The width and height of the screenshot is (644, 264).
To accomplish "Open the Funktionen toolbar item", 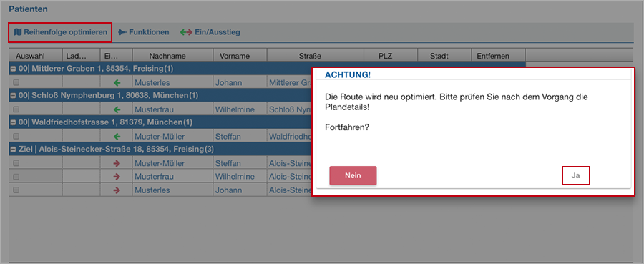I will [143, 32].
